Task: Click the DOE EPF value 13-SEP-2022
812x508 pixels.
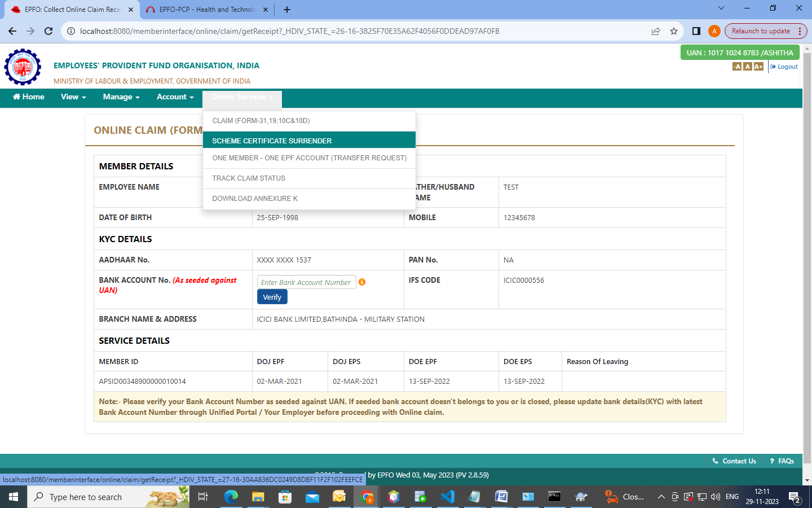Action: click(429, 382)
